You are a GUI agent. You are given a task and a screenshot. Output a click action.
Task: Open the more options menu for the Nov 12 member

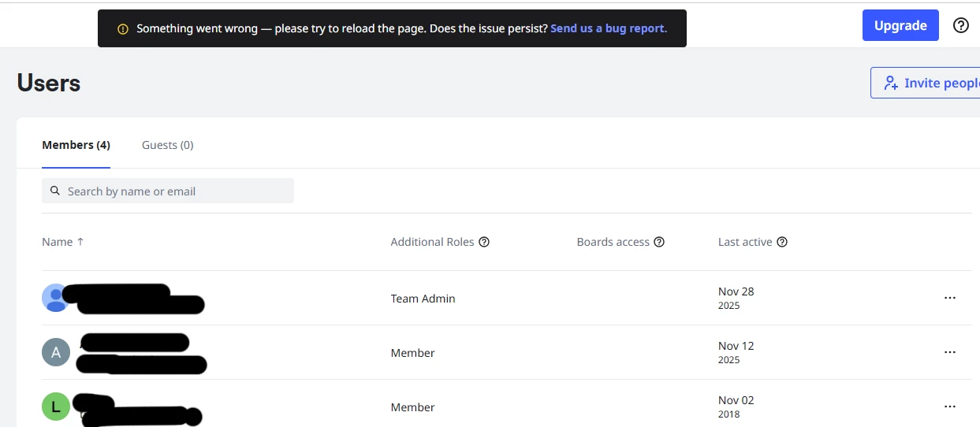click(949, 352)
